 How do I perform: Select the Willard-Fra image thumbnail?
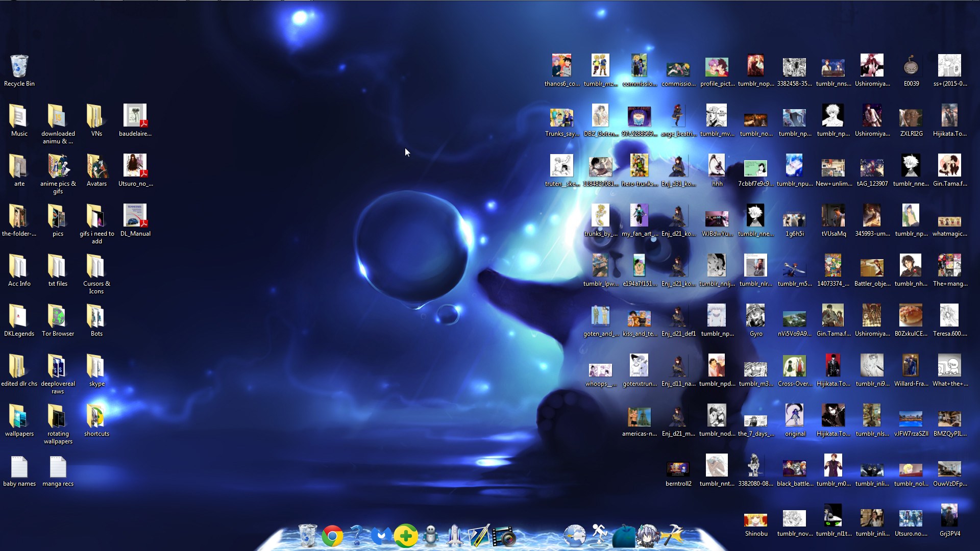click(911, 370)
